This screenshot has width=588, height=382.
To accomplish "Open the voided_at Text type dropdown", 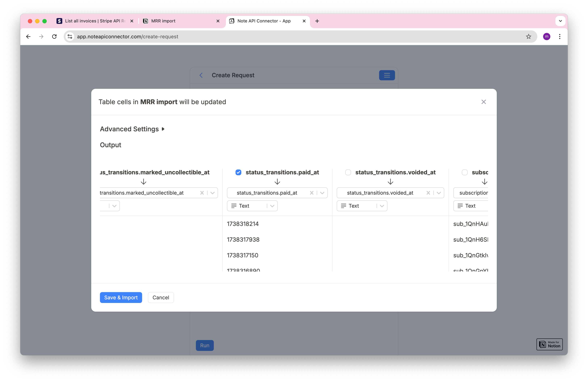I will coord(362,206).
